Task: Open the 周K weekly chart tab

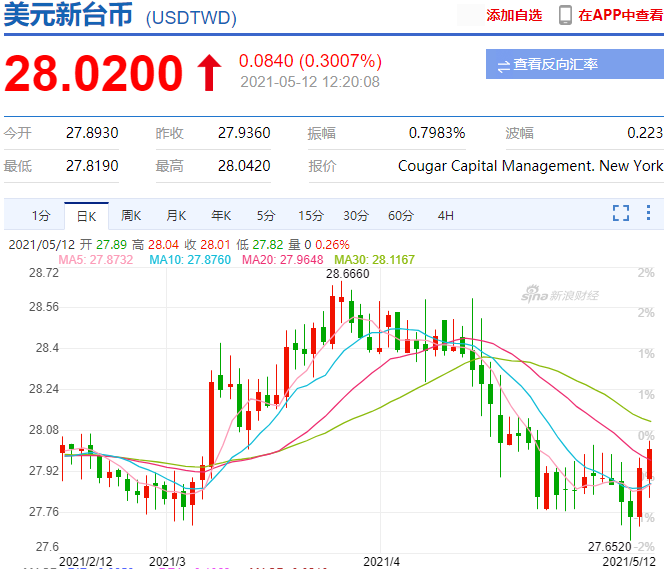Action: (131, 215)
